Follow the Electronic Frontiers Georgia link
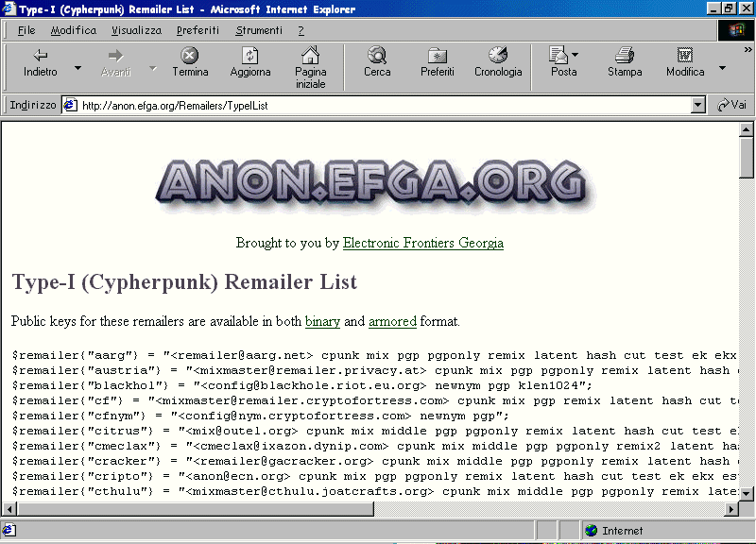The width and height of the screenshot is (756, 544). point(422,243)
